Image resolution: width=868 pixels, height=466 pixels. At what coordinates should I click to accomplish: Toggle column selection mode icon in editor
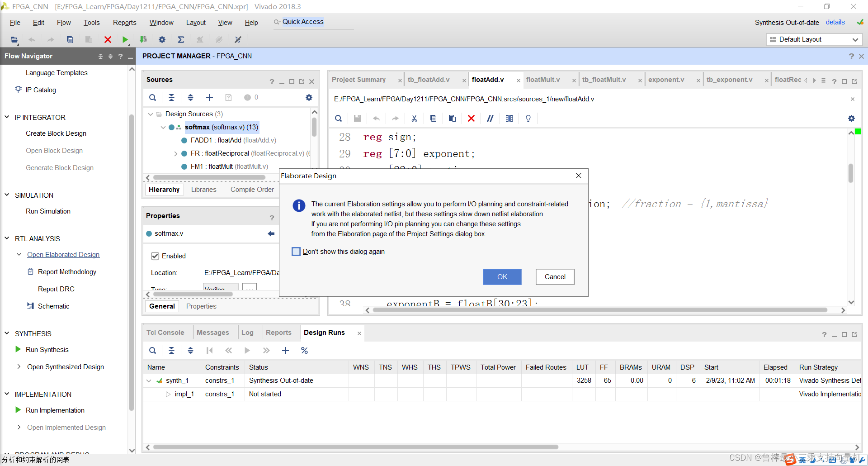pyautogui.click(x=509, y=119)
